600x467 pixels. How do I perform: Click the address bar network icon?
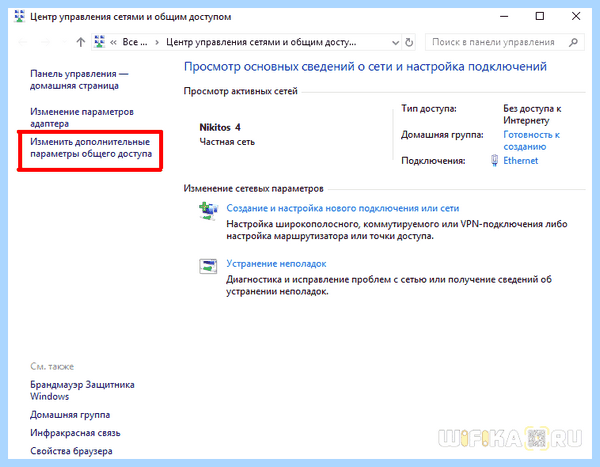pyautogui.click(x=99, y=42)
